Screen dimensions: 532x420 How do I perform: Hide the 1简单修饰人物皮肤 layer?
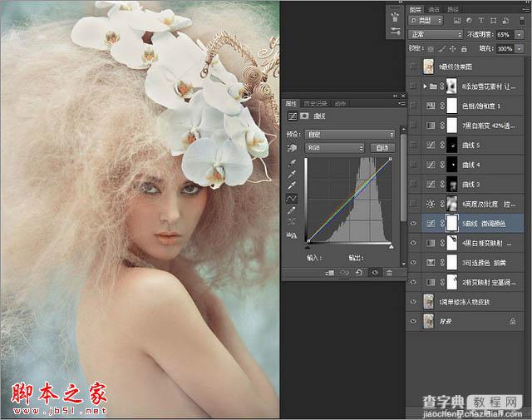click(x=414, y=302)
